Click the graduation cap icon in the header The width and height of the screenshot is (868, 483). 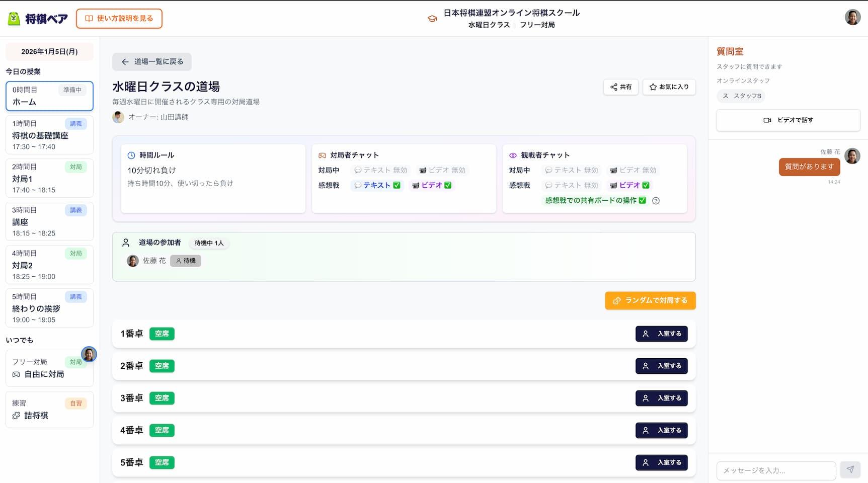[432, 18]
